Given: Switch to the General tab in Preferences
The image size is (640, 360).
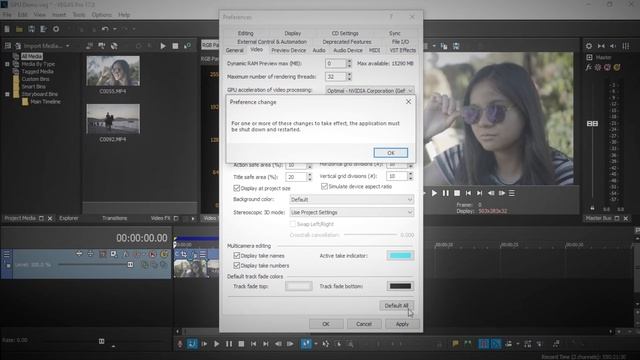Looking at the screenshot, I should tap(235, 50).
